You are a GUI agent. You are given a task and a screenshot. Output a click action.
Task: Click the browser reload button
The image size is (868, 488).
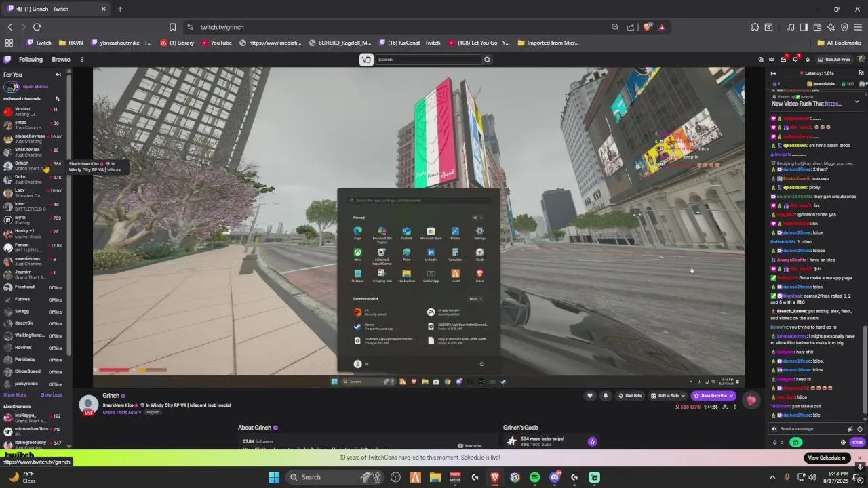(37, 27)
